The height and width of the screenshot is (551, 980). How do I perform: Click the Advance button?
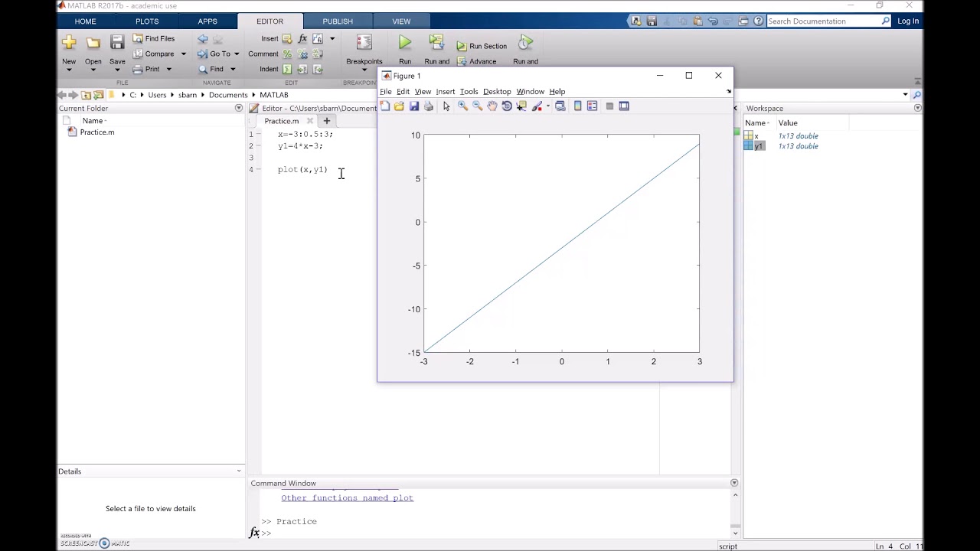(476, 61)
